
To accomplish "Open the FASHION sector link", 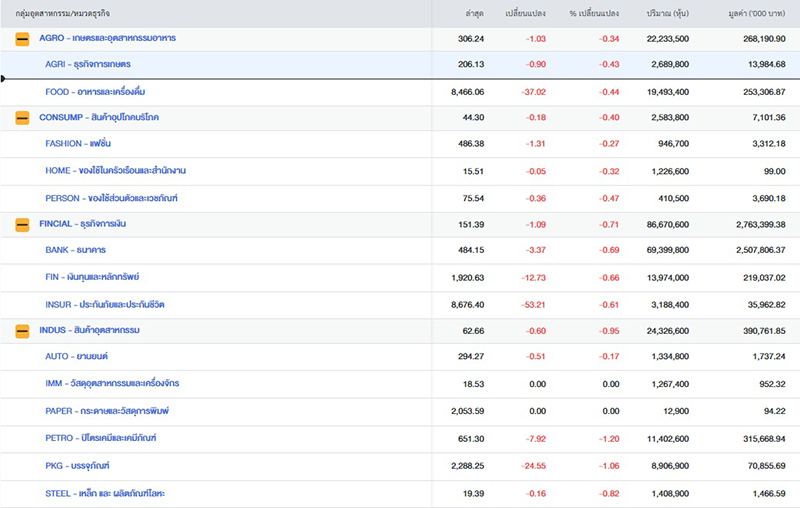I will 82,144.
